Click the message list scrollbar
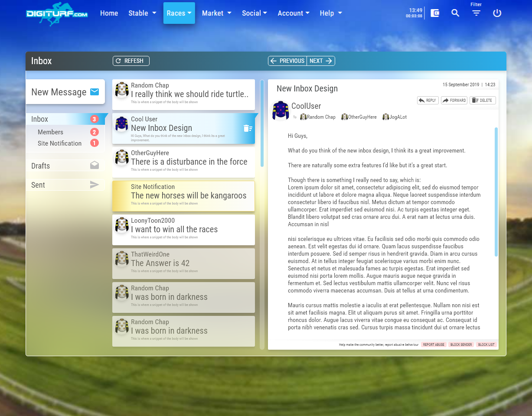532x416 pixels. 262,123
